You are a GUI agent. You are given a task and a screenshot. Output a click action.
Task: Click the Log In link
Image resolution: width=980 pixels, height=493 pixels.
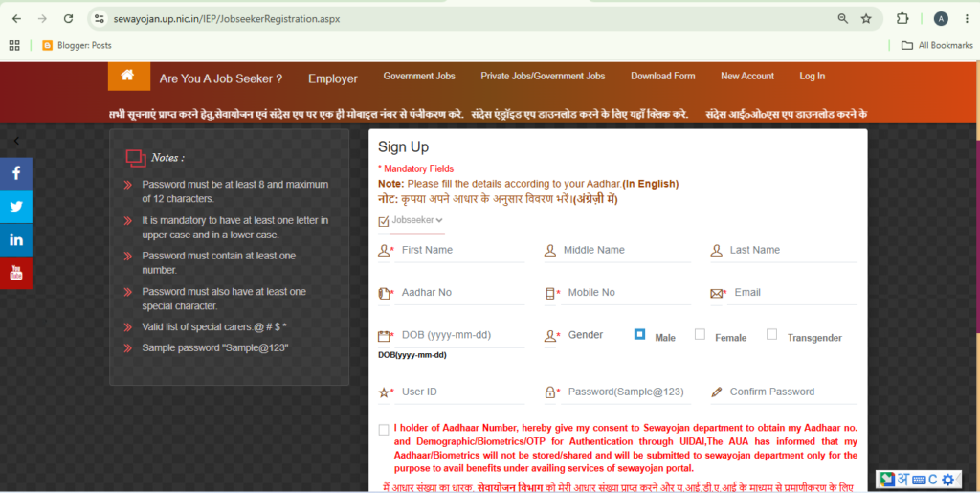coord(812,77)
